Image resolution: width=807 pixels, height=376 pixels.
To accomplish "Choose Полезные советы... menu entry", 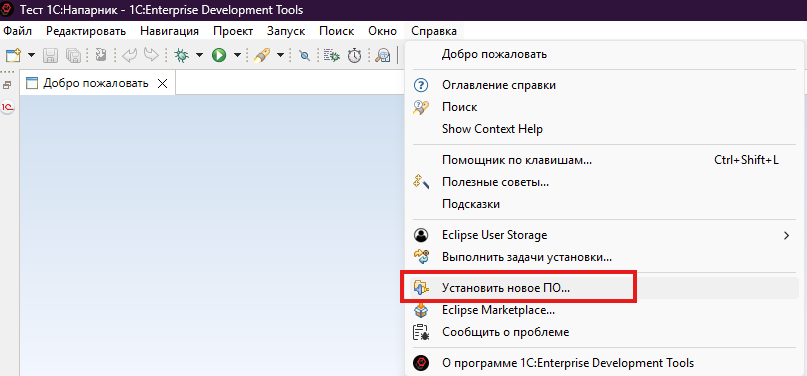I will [x=603, y=182].
